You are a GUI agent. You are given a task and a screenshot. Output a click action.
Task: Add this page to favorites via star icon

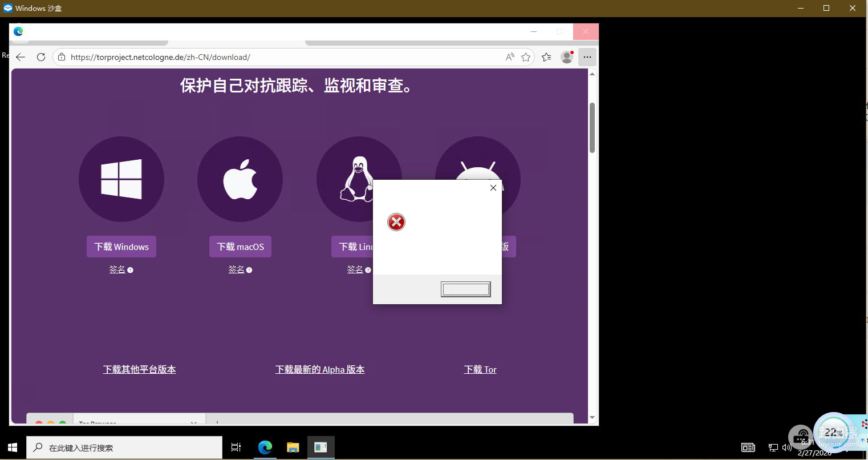526,57
